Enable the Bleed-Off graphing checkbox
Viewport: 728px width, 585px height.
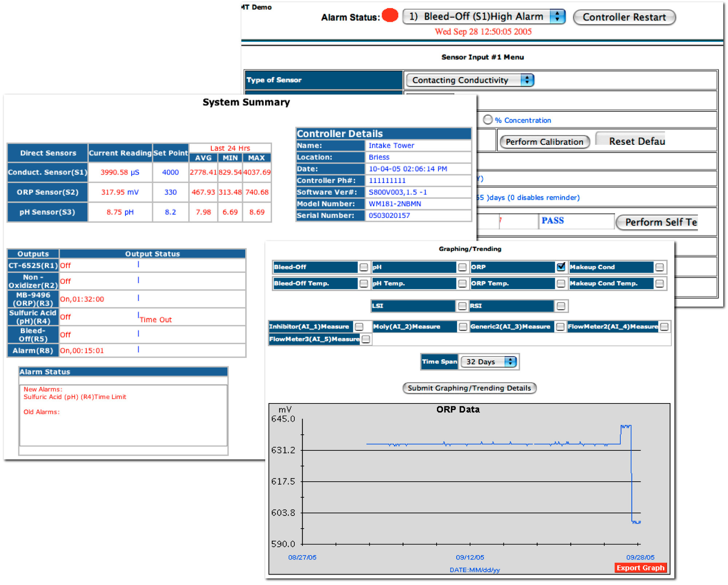[x=363, y=267]
